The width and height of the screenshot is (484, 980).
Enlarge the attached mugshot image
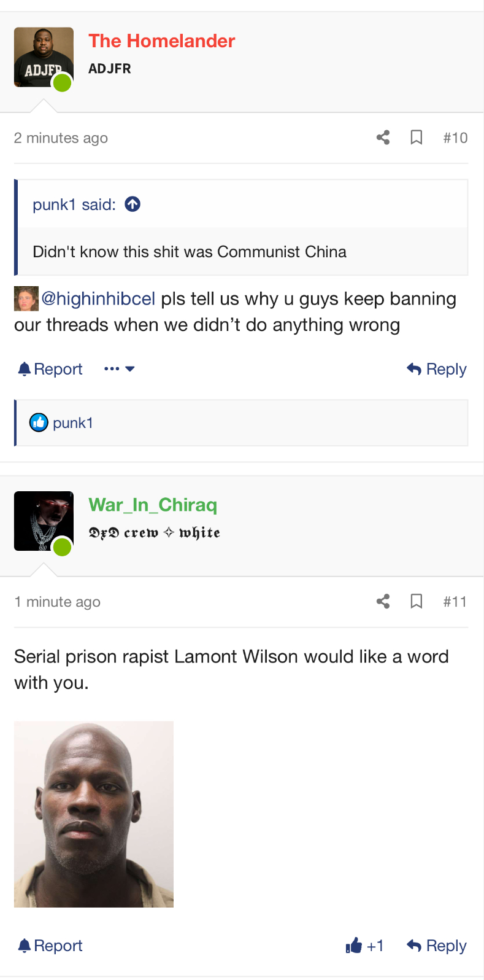pyautogui.click(x=94, y=814)
